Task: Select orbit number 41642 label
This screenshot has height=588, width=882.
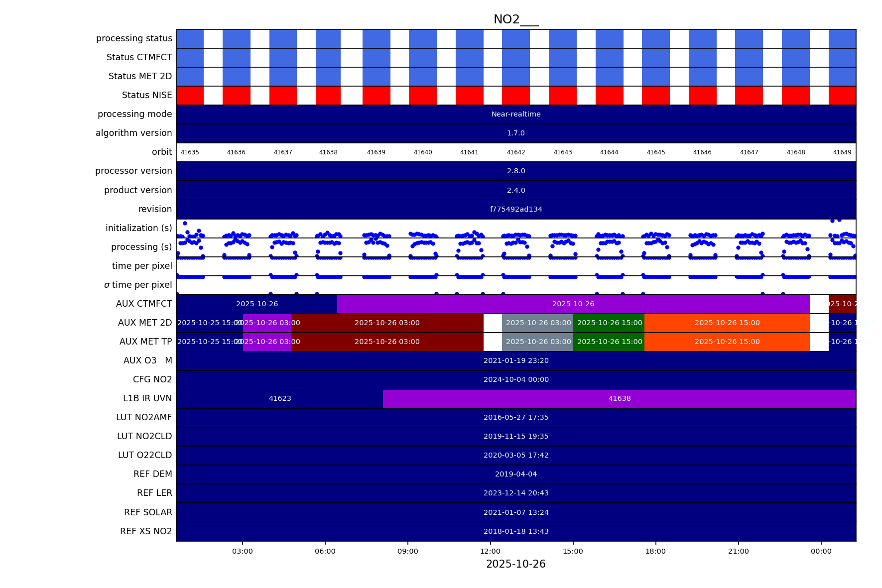Action: (x=516, y=152)
